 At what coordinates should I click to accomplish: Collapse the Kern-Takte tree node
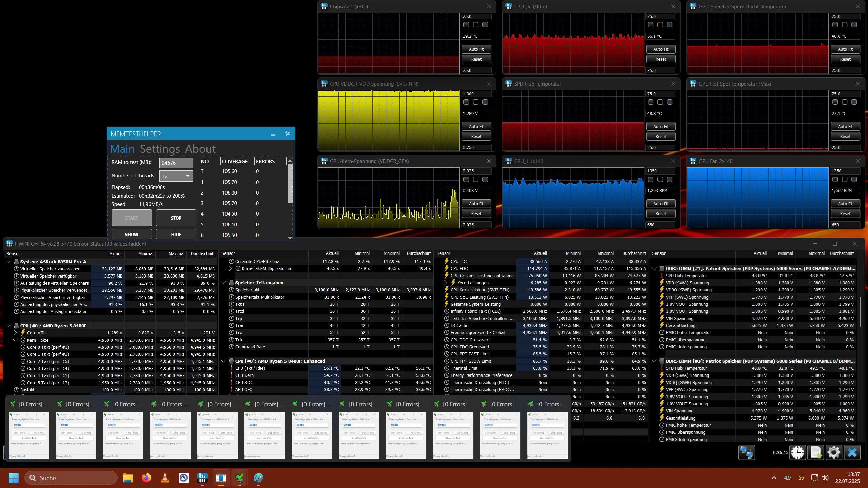click(x=15, y=340)
